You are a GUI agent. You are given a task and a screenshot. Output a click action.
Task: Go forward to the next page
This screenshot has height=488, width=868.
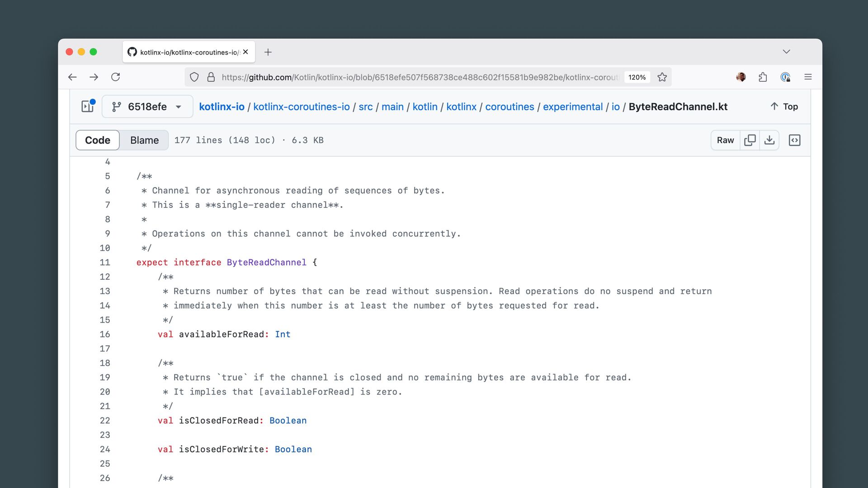tap(94, 77)
